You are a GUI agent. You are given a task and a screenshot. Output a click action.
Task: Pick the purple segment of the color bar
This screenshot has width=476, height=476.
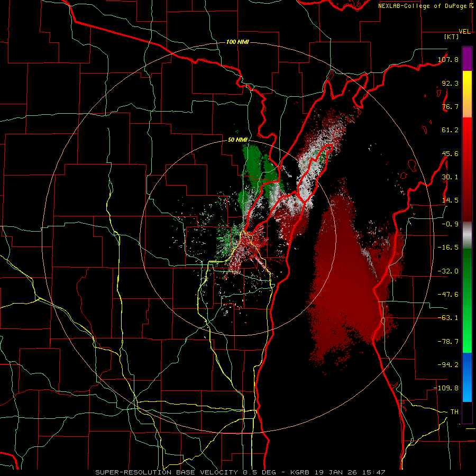click(x=467, y=59)
